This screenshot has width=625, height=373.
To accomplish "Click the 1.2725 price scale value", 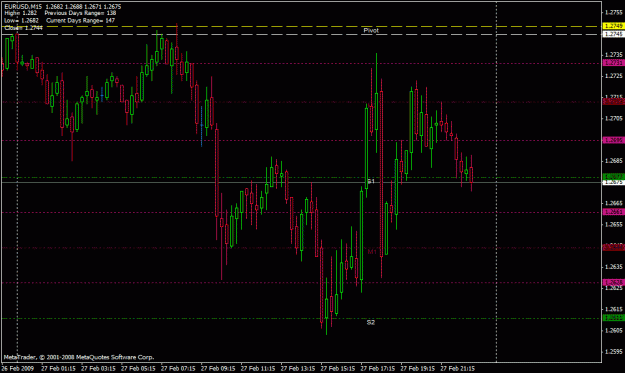I will pos(614,76).
